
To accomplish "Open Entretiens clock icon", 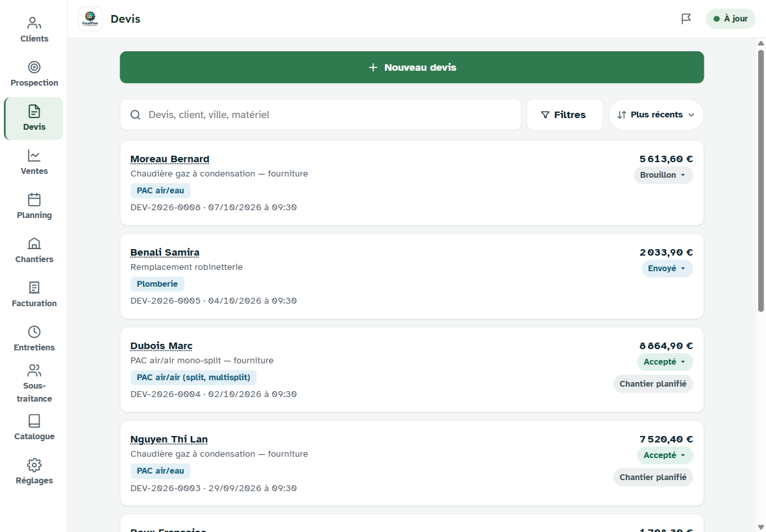I will [34, 332].
